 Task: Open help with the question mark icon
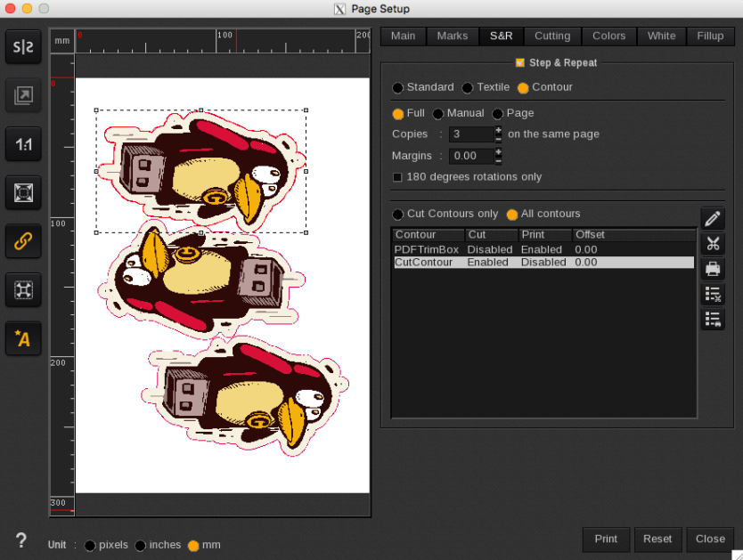(x=21, y=540)
